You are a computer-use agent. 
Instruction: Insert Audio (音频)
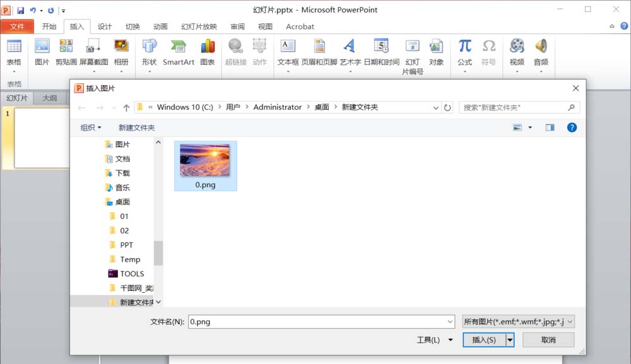click(541, 56)
